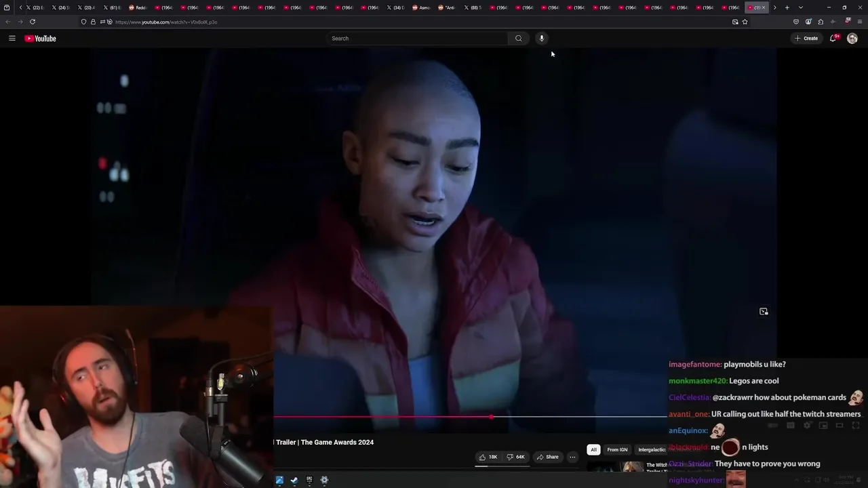
Task: Open more actions ellipsis beside Share
Action: [572, 457]
